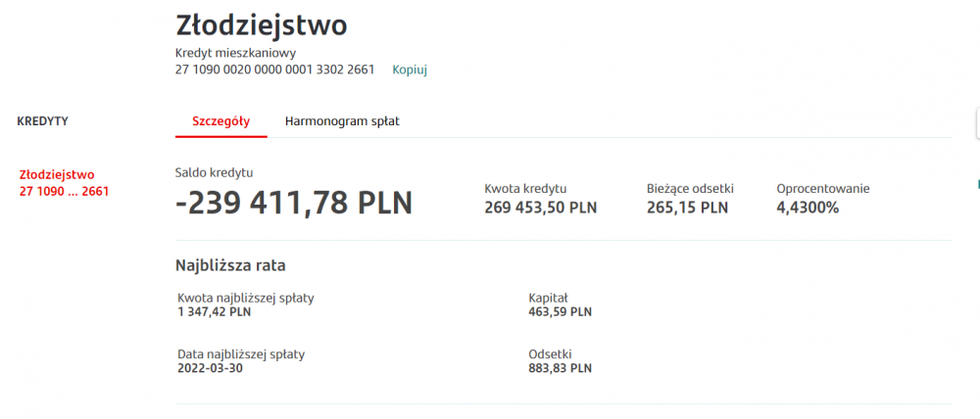Click the interest rate value 4,4300%
Screen dimensions: 980x419
(x=808, y=208)
